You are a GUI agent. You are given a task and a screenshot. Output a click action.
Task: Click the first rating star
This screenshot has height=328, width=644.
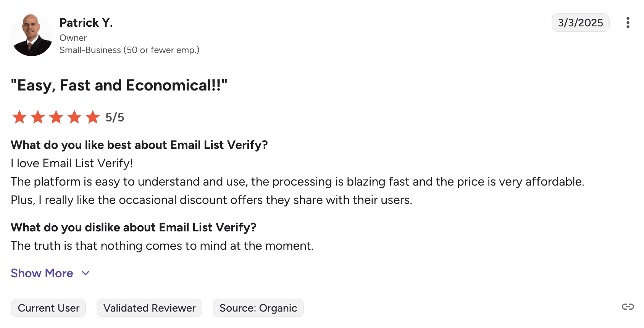(19, 117)
